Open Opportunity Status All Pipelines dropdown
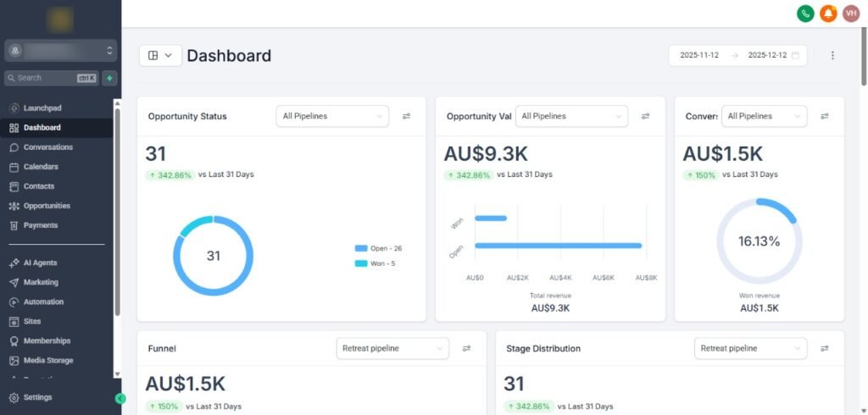The height and width of the screenshot is (415, 868). (332, 116)
